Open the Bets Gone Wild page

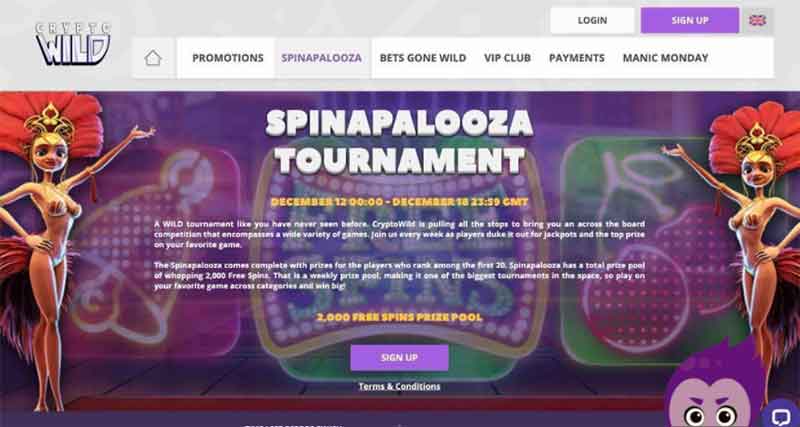(x=423, y=58)
